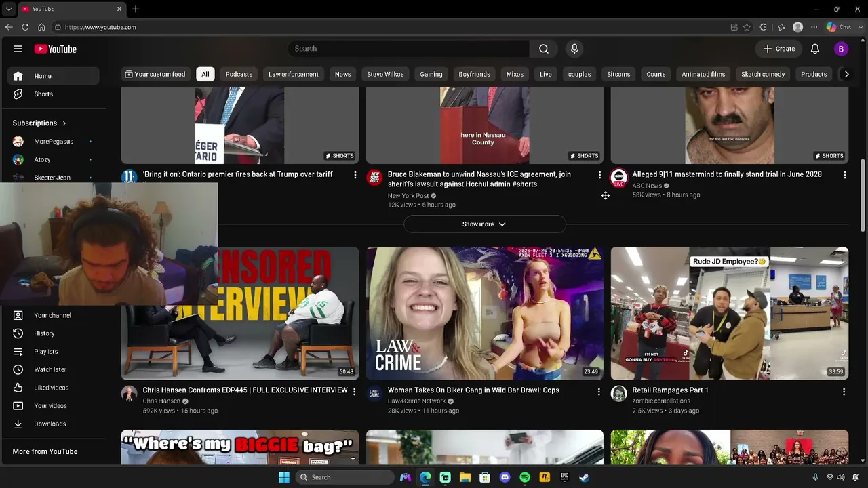Select the Gaming filter chip
Image resolution: width=868 pixels, height=488 pixels.
pyautogui.click(x=431, y=74)
